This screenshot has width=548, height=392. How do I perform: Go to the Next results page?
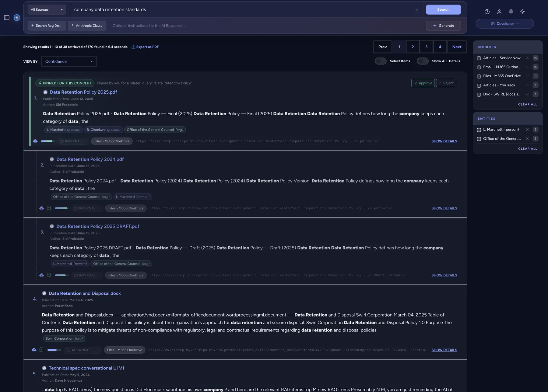(x=457, y=47)
